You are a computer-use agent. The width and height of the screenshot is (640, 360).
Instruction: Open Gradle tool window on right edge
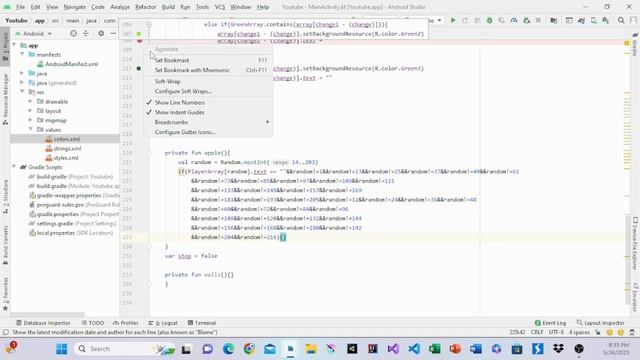(635, 44)
